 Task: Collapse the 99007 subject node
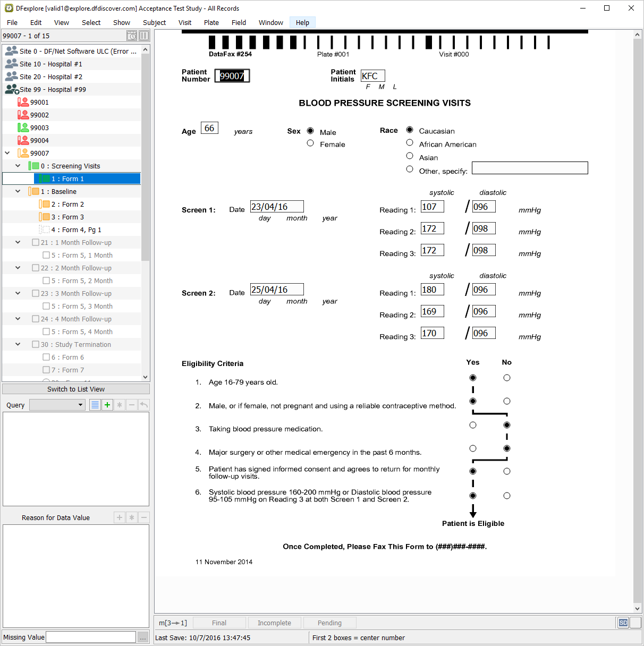pos(7,153)
